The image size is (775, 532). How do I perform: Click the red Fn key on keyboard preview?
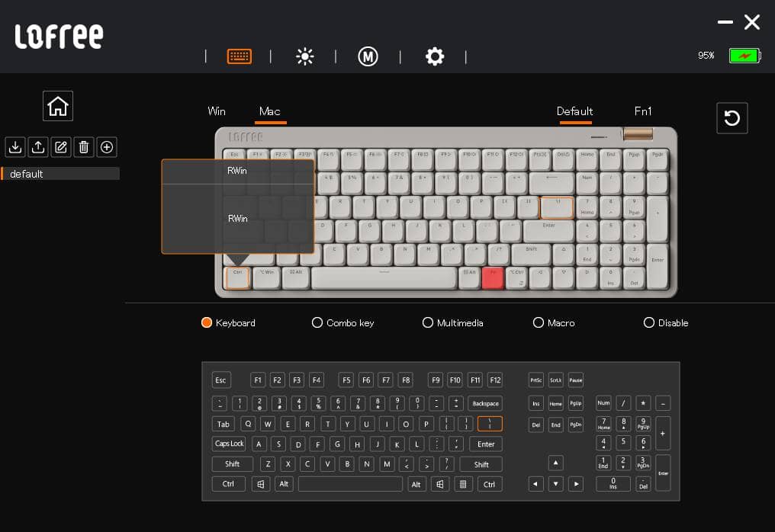click(x=492, y=278)
